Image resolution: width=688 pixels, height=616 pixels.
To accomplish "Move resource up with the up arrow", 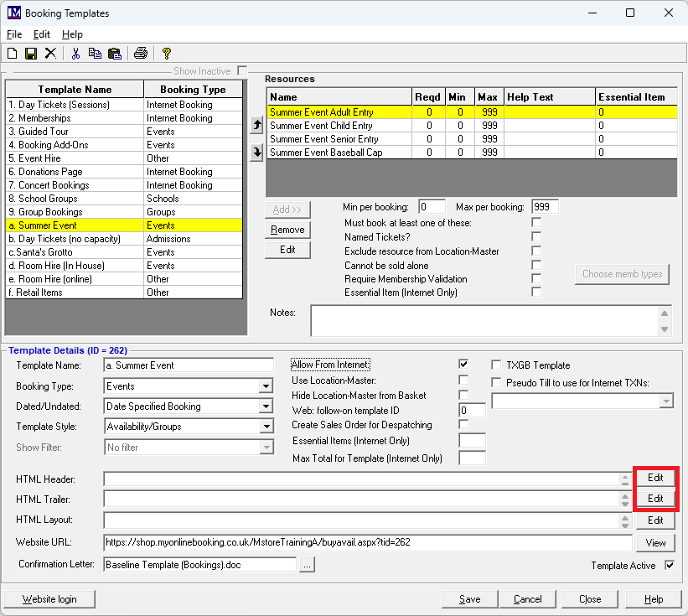I will click(x=257, y=125).
